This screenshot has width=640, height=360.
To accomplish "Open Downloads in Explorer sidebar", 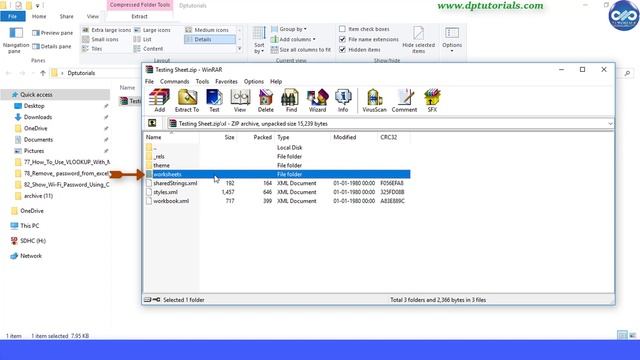I will [38, 117].
